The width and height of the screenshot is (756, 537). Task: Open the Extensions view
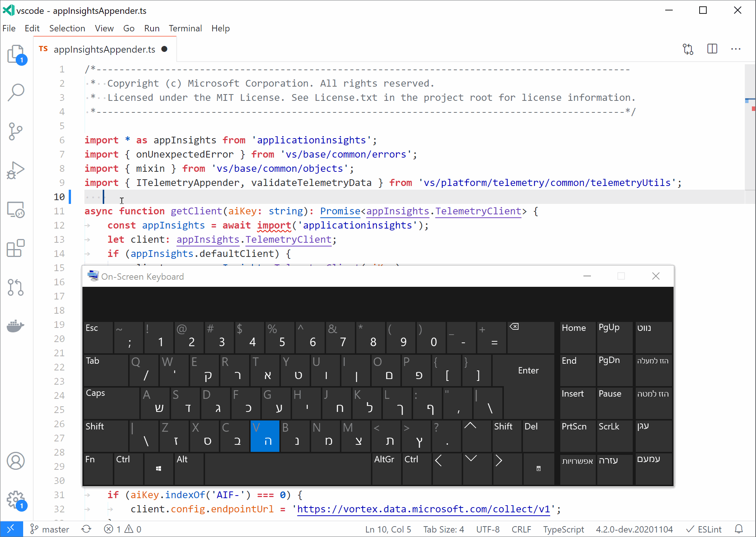(x=16, y=248)
